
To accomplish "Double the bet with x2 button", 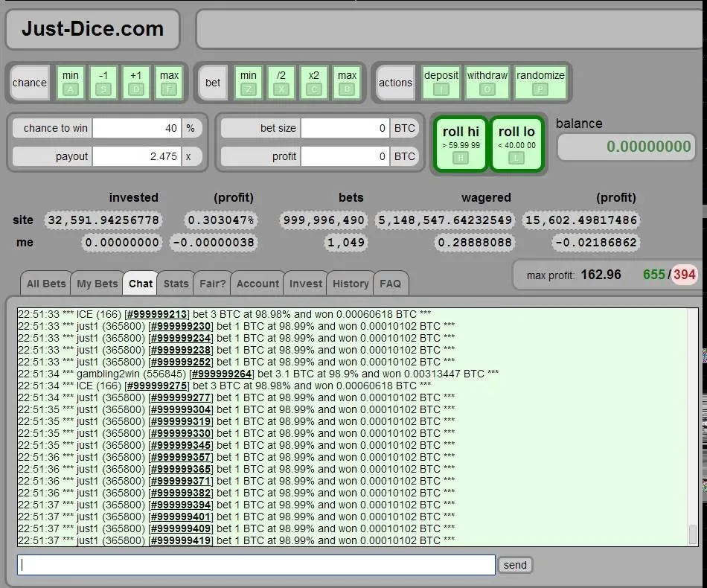I will pyautogui.click(x=314, y=82).
